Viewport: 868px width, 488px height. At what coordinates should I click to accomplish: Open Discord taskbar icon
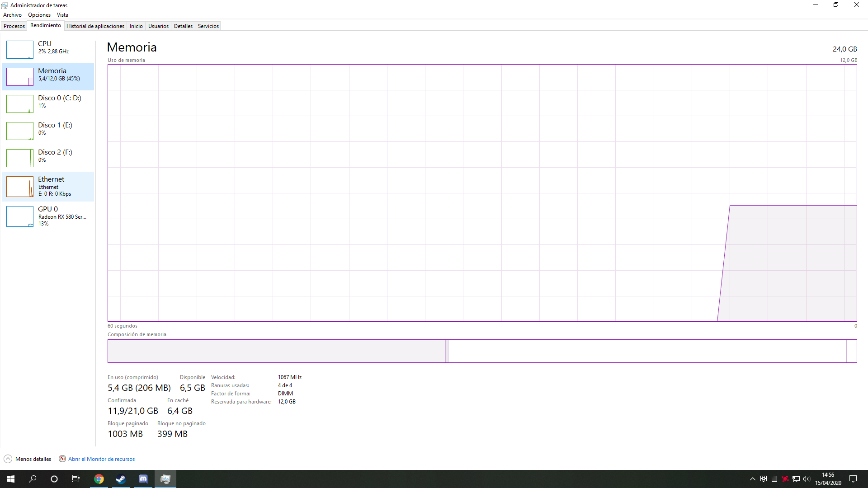click(143, 479)
